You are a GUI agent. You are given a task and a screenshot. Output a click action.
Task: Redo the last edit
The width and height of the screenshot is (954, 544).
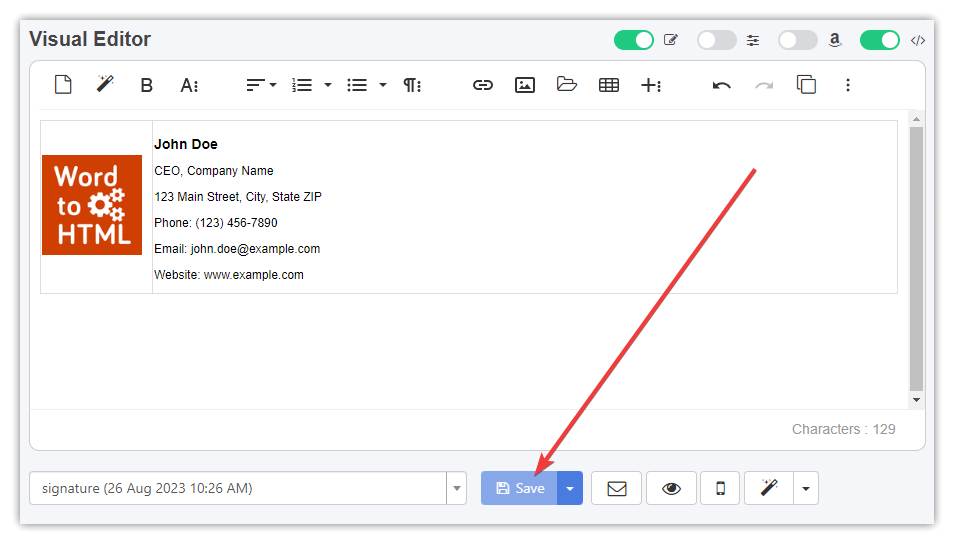(764, 85)
